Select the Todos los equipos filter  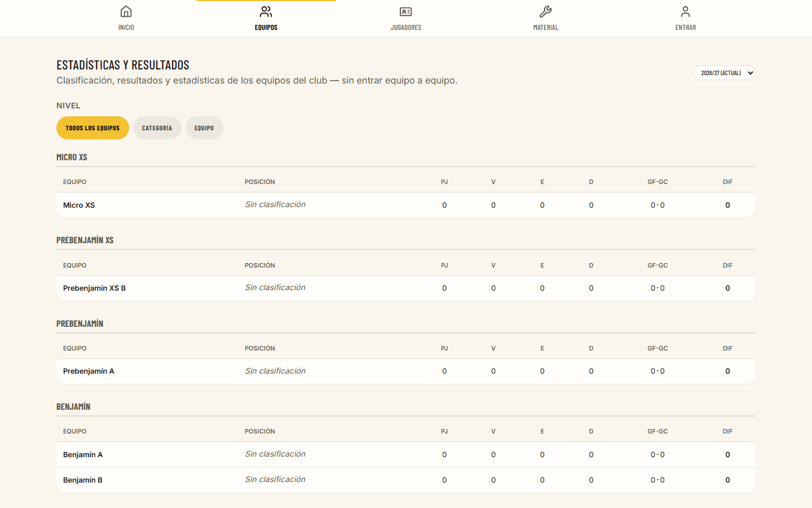pos(92,128)
